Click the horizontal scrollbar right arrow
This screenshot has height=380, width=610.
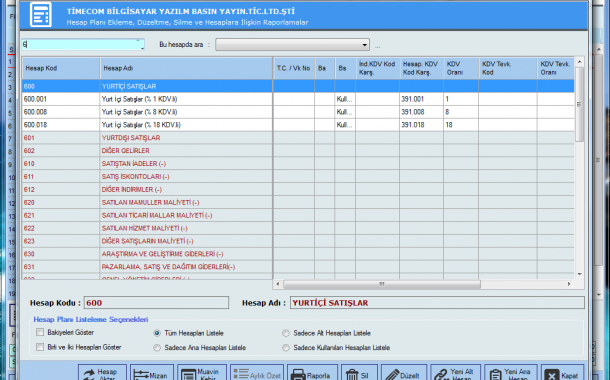click(x=569, y=284)
